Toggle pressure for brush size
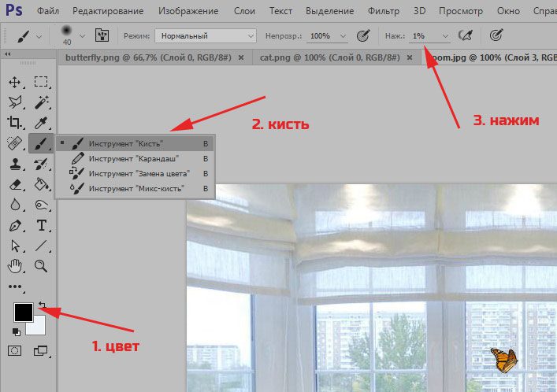557x392 pixels. coord(496,35)
